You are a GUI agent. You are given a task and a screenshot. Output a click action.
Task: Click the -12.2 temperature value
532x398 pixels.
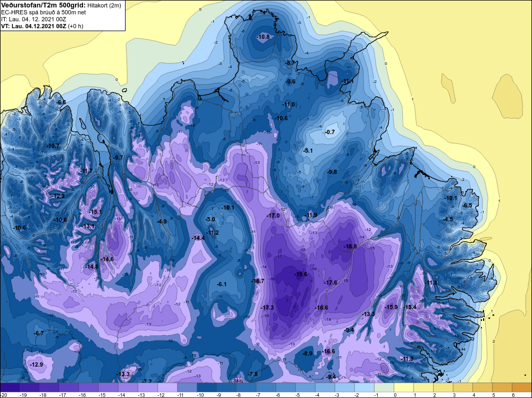click(x=59, y=196)
